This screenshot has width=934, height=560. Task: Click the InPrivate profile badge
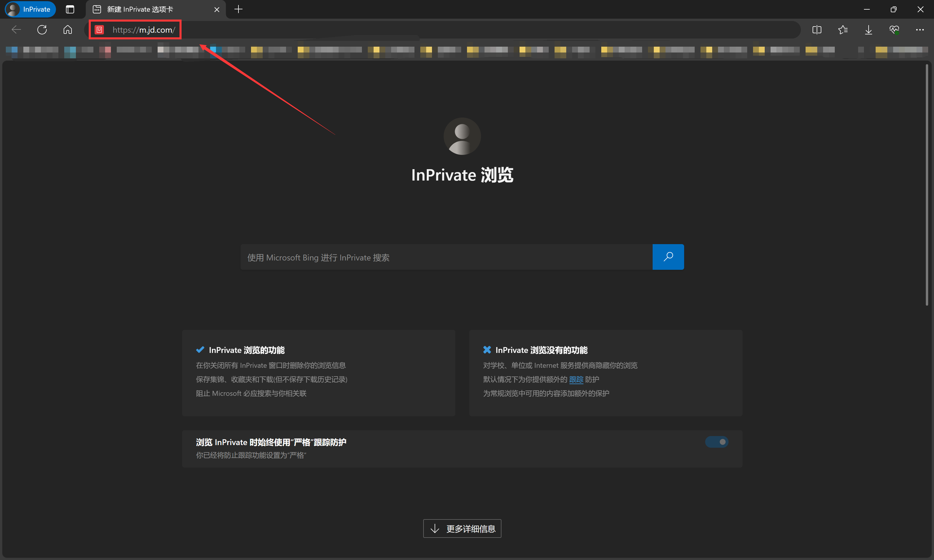coord(30,9)
